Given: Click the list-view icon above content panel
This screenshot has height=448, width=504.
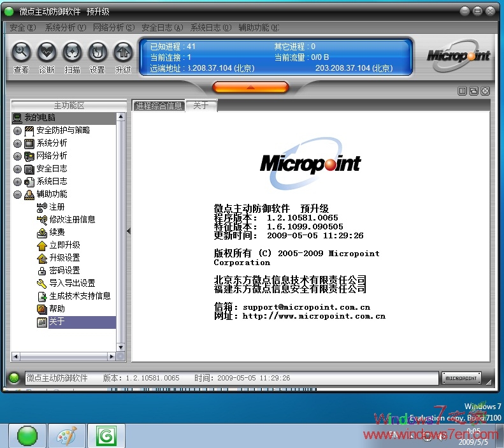Looking at the screenshot, I should click(x=462, y=91).
